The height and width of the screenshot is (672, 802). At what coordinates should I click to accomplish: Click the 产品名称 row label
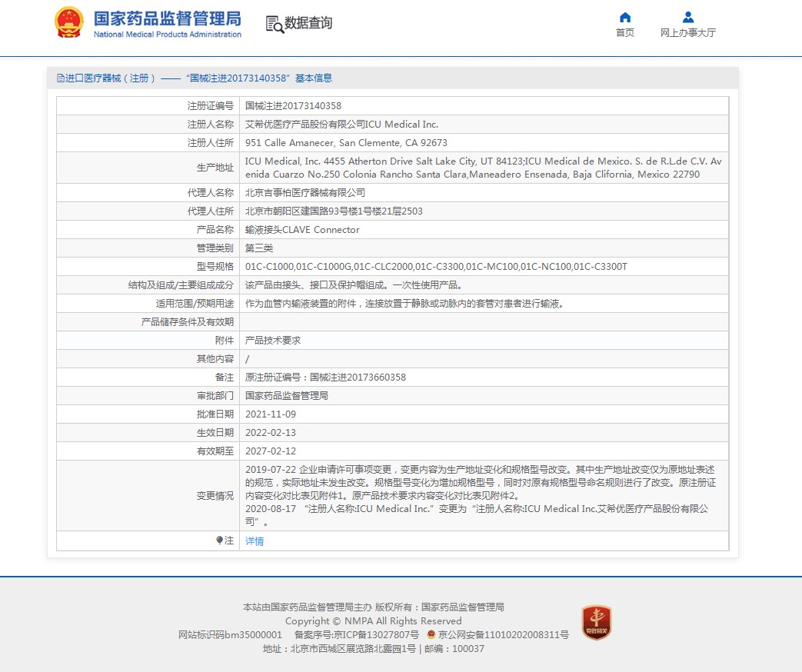click(215, 230)
